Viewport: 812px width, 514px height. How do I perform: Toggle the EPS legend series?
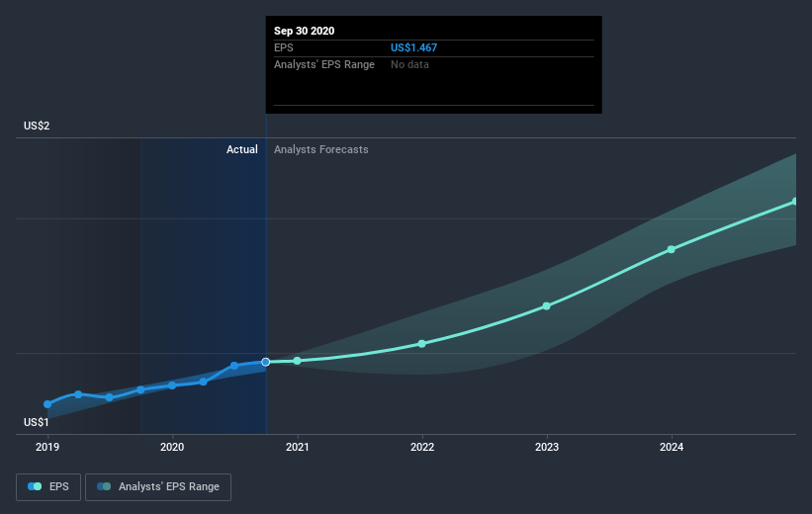[48, 486]
